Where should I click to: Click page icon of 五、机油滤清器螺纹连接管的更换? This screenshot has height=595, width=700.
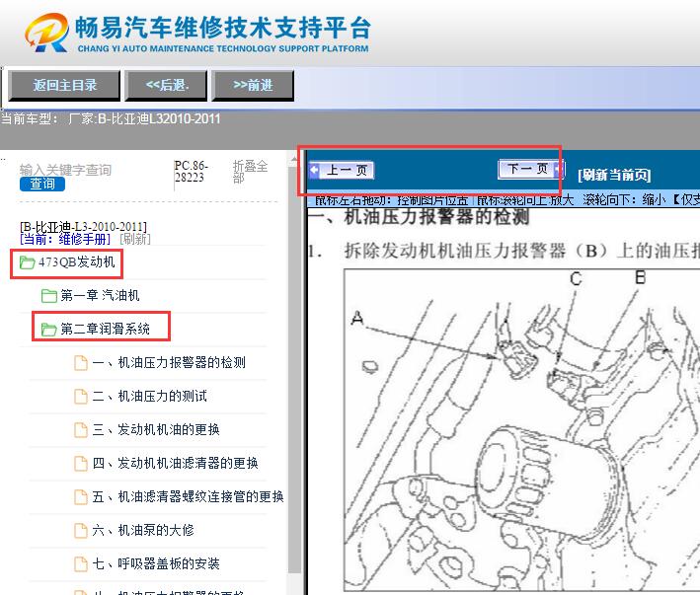(x=81, y=497)
